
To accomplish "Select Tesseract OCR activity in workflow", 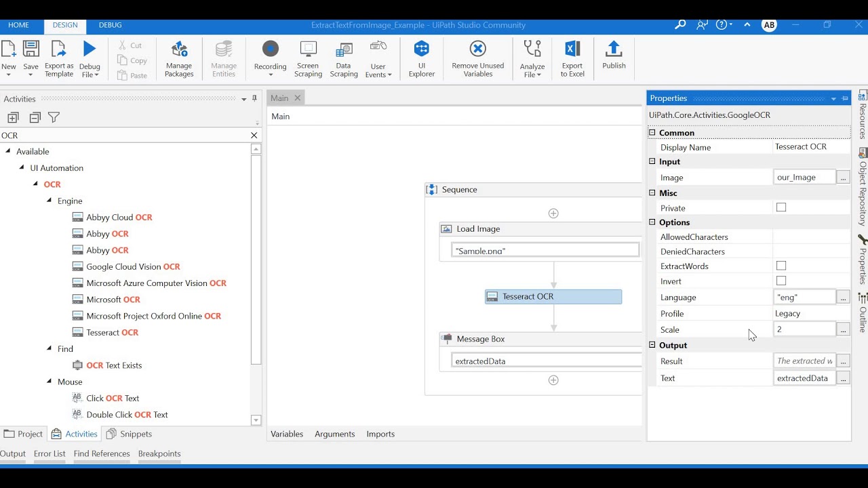I will tap(553, 296).
